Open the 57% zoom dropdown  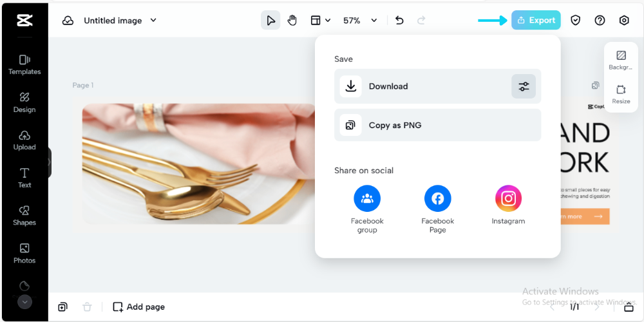pyautogui.click(x=360, y=21)
